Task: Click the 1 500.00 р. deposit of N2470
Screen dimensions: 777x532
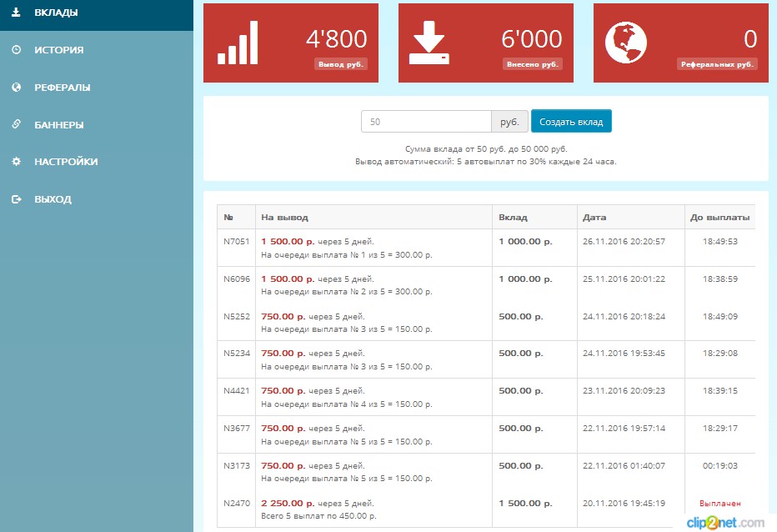Action: tap(525, 503)
